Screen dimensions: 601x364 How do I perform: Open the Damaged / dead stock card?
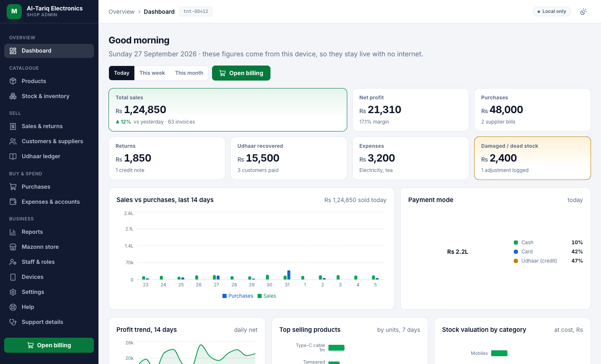(533, 158)
